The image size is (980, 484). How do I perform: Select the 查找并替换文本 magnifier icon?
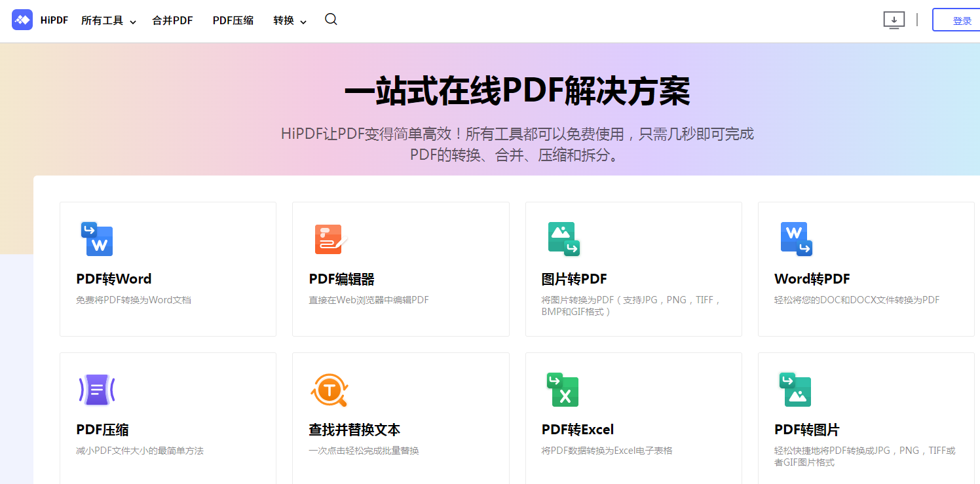330,390
